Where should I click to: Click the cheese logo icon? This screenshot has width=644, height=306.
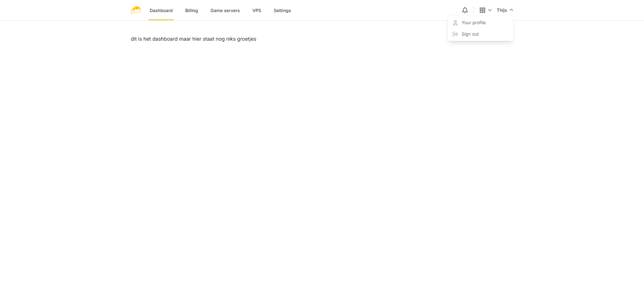136,10
